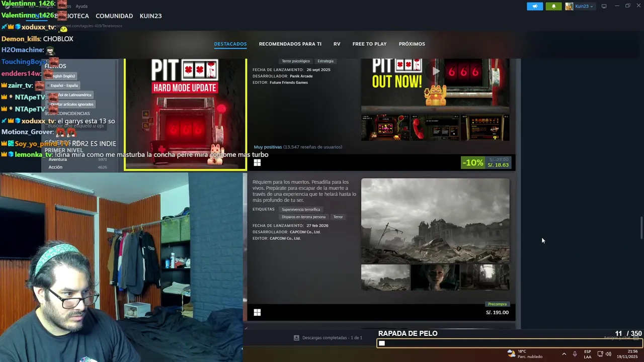The width and height of the screenshot is (644, 362).
Task: Click the taskbar microphone icon
Action: 575,354
